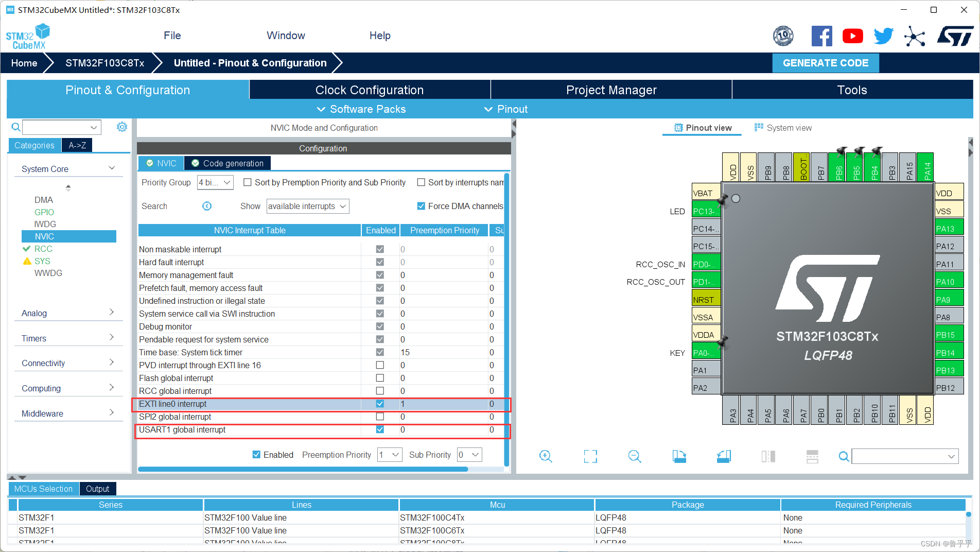980x552 pixels.
Task: Check the Sort by interrupts names box
Action: 421,182
